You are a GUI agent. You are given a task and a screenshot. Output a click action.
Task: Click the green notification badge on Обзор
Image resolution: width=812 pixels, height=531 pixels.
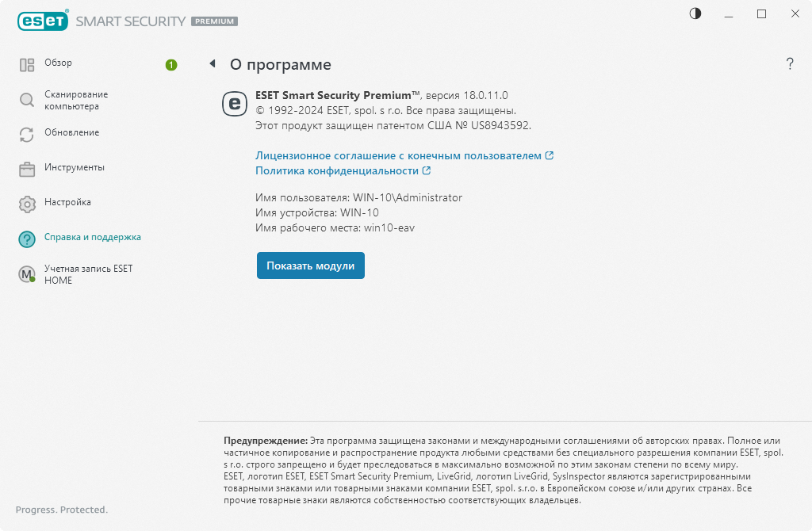click(170, 65)
